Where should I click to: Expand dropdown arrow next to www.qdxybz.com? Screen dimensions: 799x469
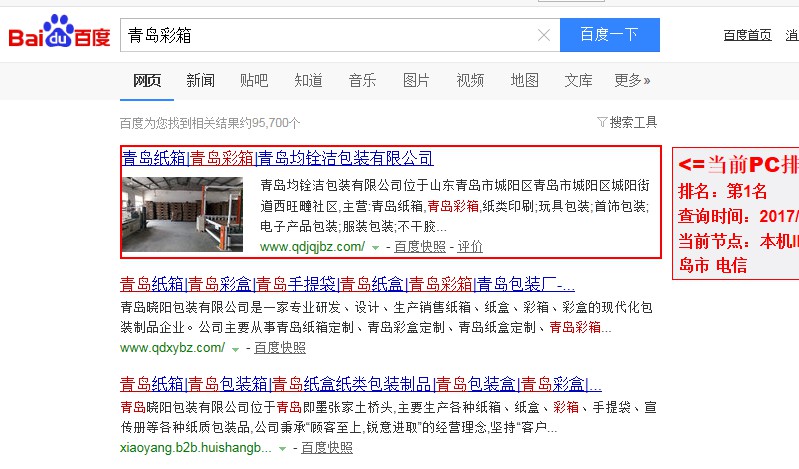(x=235, y=349)
